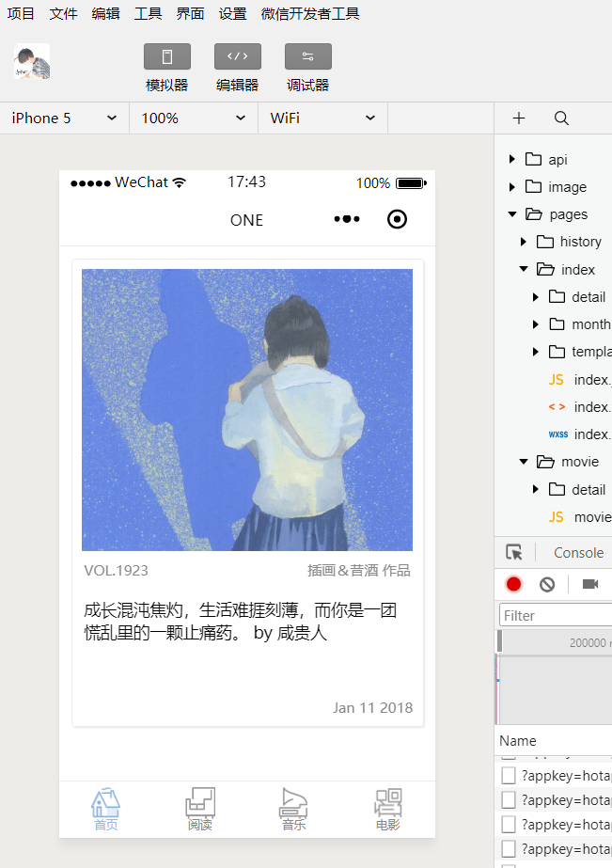Open the 界面 menu

(x=190, y=13)
